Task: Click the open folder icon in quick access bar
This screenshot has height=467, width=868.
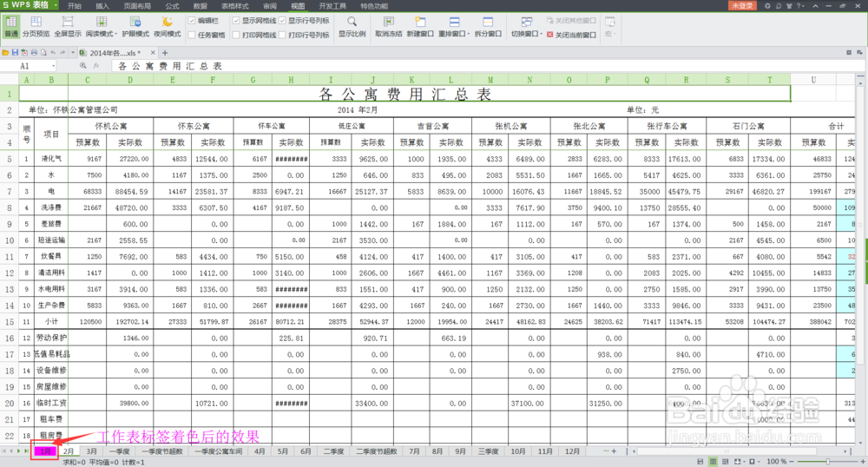Action: click(5, 53)
